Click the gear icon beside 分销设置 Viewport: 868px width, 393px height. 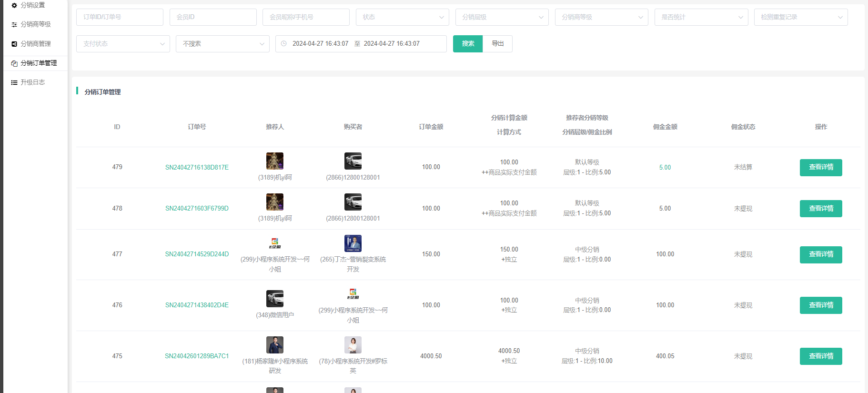tap(14, 5)
